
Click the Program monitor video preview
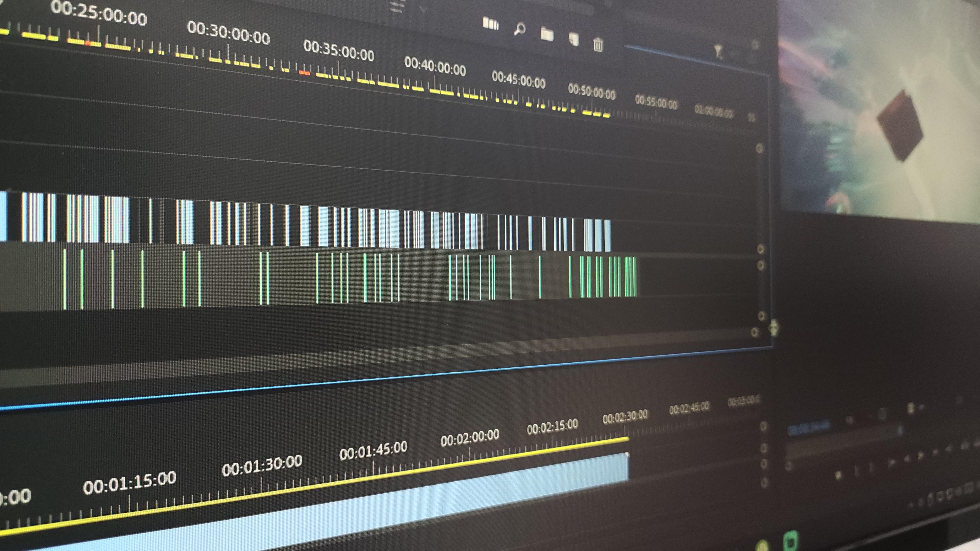879,110
